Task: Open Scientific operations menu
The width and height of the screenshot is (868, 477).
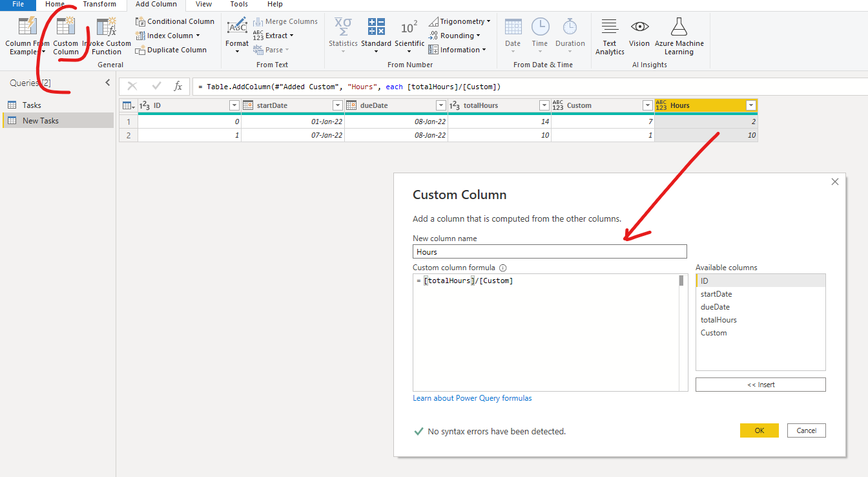Action: click(x=409, y=36)
